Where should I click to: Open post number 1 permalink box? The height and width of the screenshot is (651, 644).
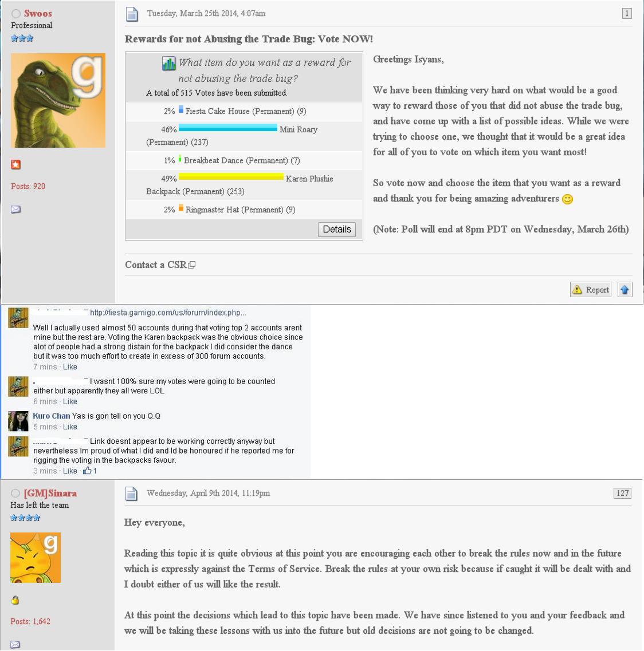(x=627, y=14)
